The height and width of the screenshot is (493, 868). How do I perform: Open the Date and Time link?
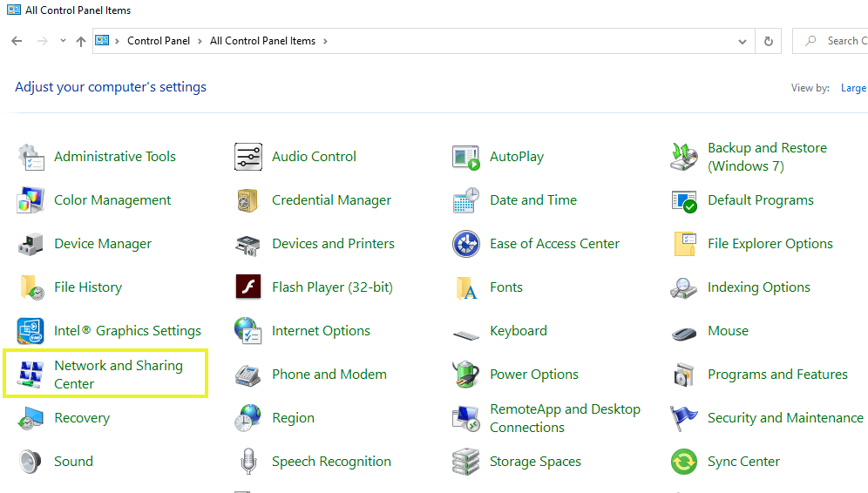[533, 200]
